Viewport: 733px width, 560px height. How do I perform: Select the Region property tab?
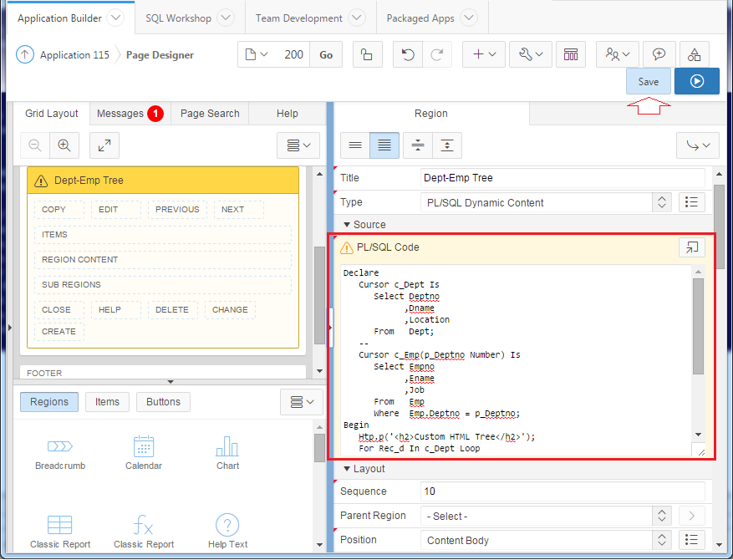point(431,114)
